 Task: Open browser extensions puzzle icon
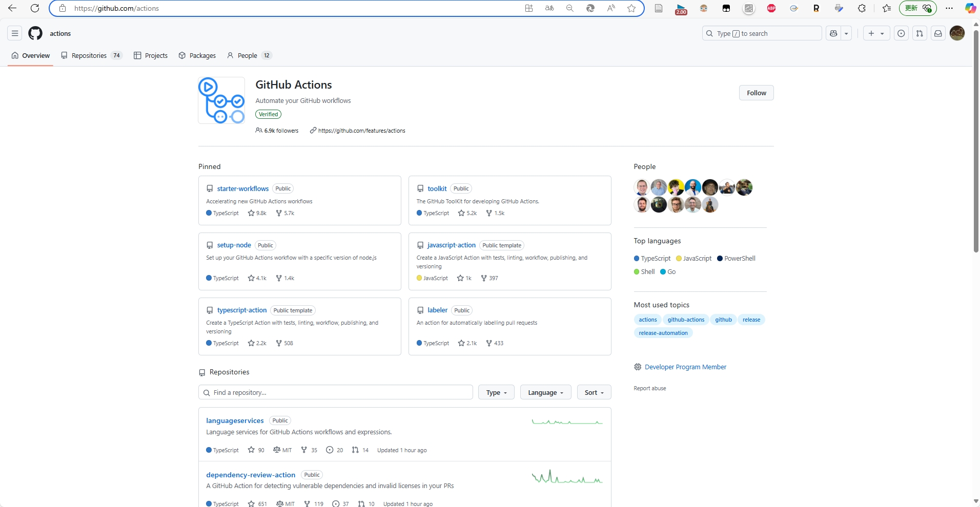pyautogui.click(x=862, y=8)
